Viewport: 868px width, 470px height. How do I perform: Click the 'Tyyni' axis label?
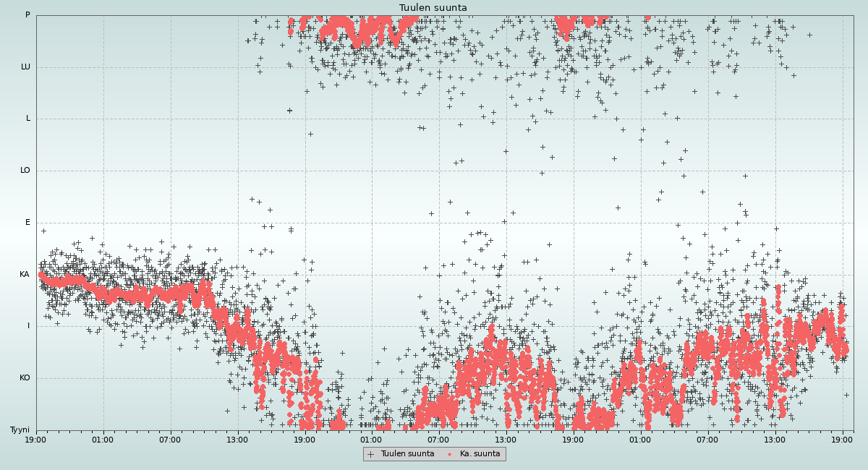[20, 430]
